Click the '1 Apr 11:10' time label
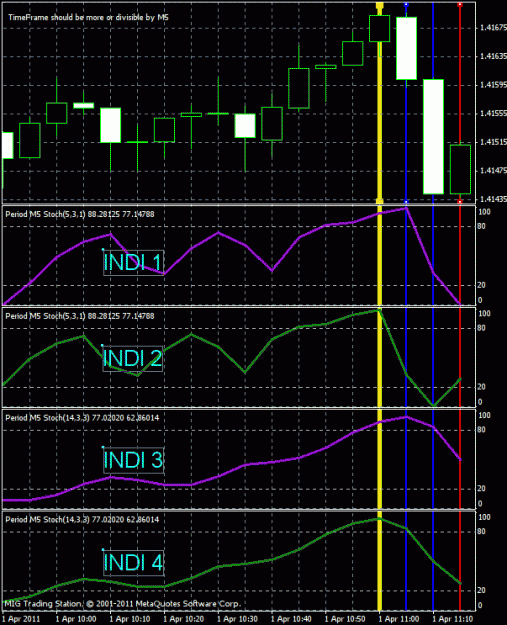This screenshot has width=507, height=625. pos(452,619)
